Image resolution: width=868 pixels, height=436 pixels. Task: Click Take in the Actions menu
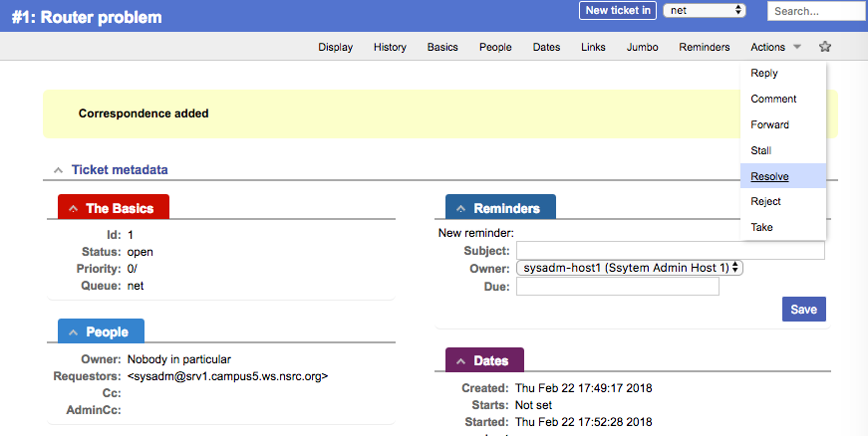[761, 227]
